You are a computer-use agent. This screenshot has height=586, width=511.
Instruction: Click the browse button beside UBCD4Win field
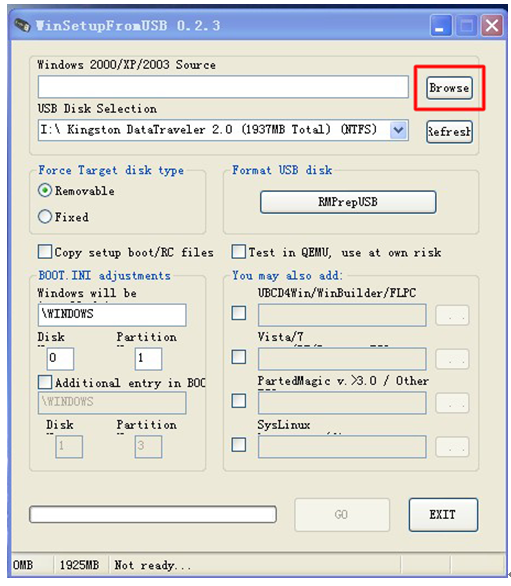(x=452, y=315)
